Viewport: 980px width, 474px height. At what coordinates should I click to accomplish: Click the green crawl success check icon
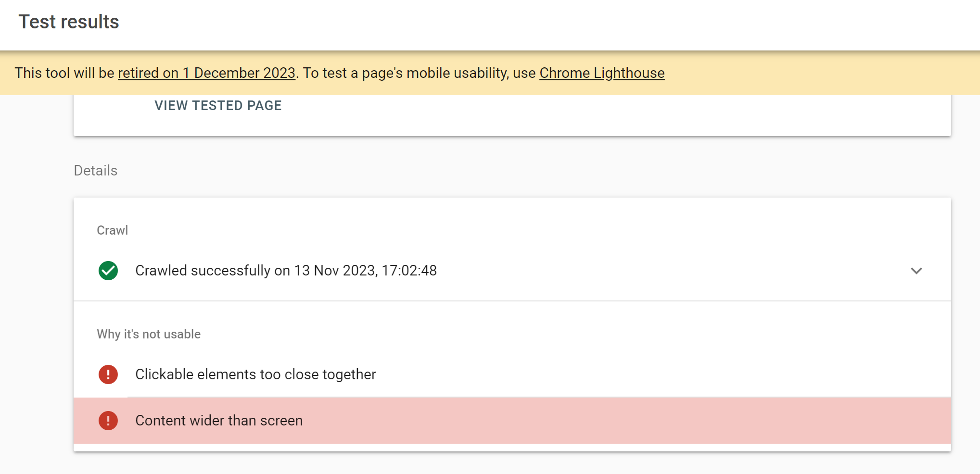click(108, 271)
